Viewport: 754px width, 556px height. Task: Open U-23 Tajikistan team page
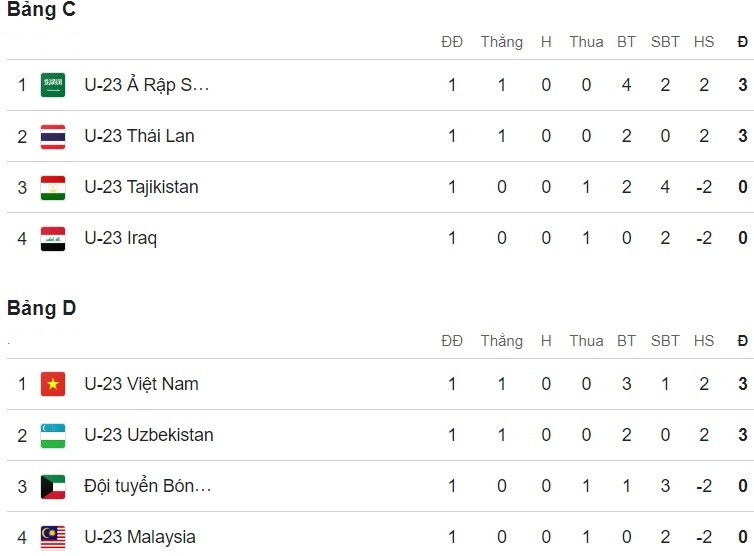[141, 187]
